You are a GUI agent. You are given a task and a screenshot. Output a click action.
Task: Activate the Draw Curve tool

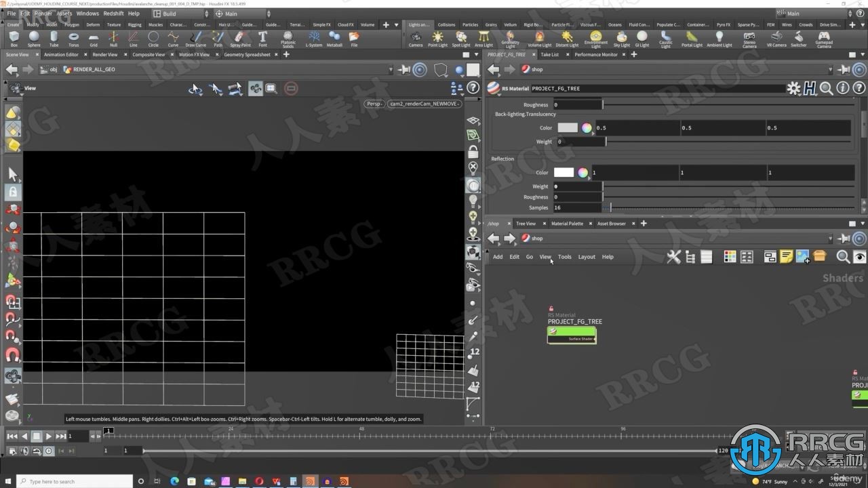pos(196,39)
